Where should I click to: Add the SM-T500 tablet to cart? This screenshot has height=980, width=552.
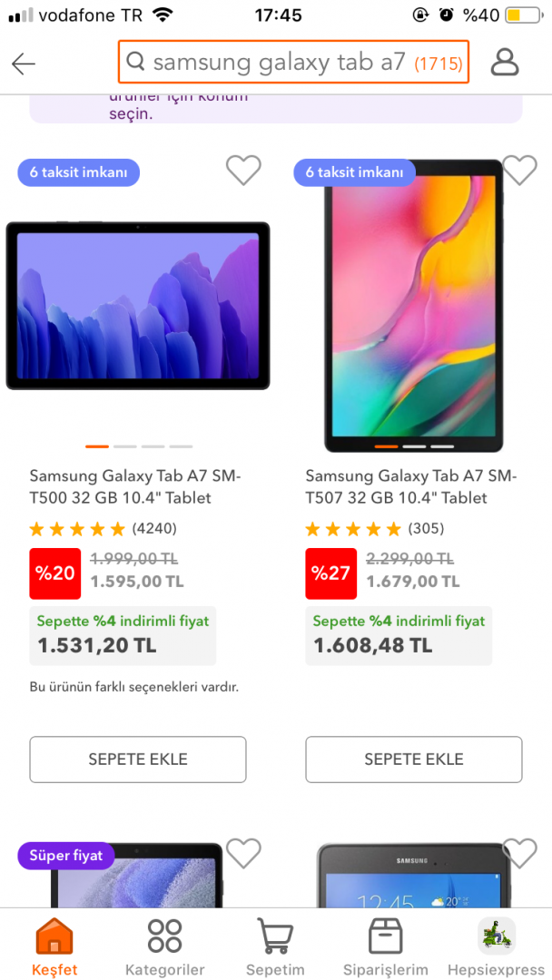pyautogui.click(x=138, y=759)
